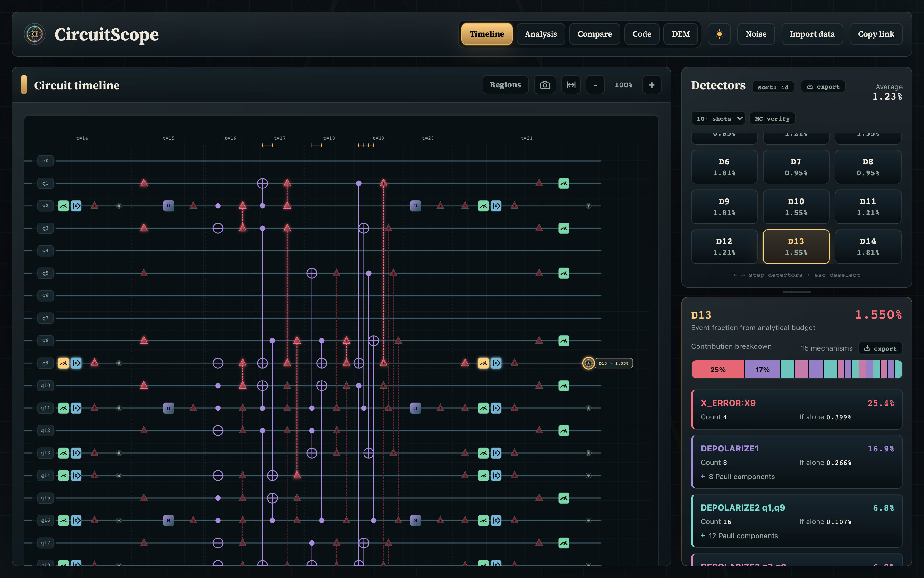Click the reset gate at start of q2
The width and height of the screenshot is (924, 578).
point(76,206)
